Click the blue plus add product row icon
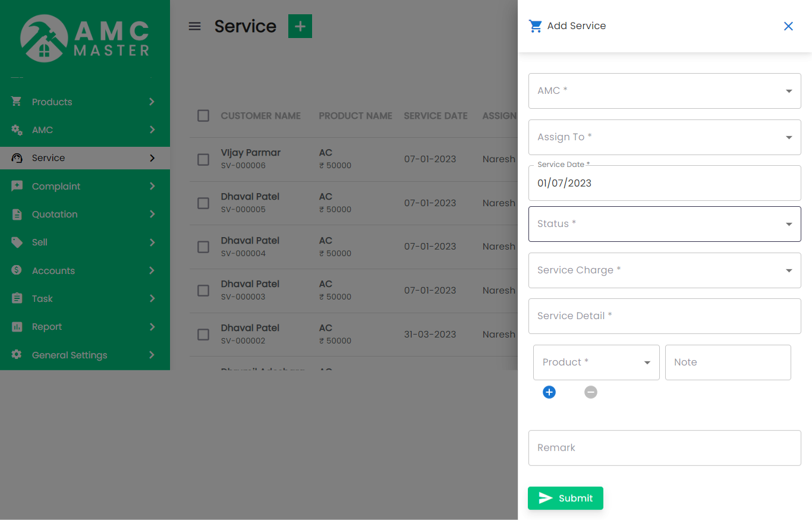The width and height of the screenshot is (812, 520). (x=549, y=392)
